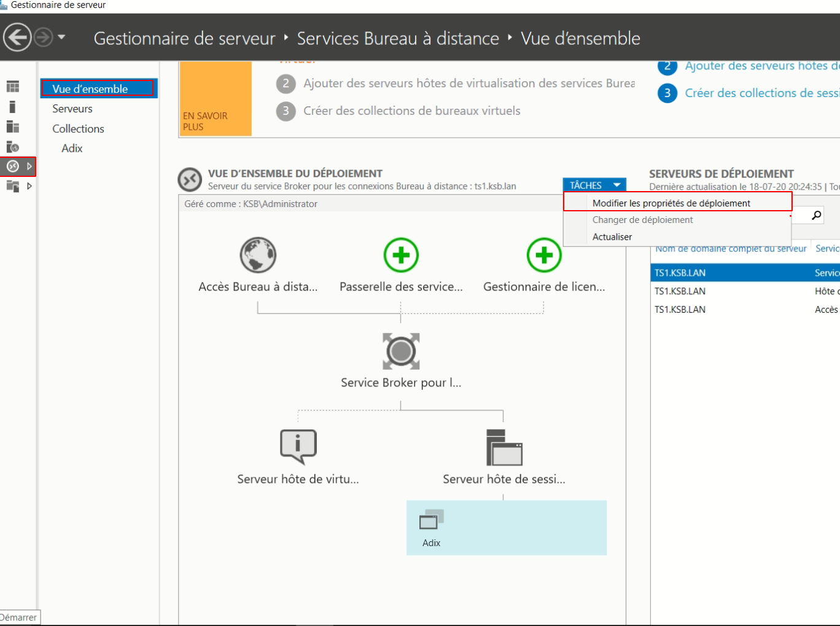
Task: Click the green plus Passerelle des services icon
Action: click(401, 255)
